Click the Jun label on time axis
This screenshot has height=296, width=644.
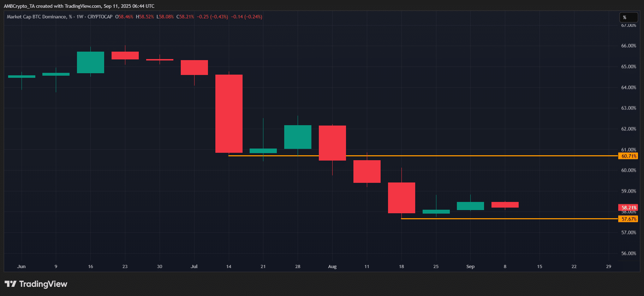(x=22, y=267)
